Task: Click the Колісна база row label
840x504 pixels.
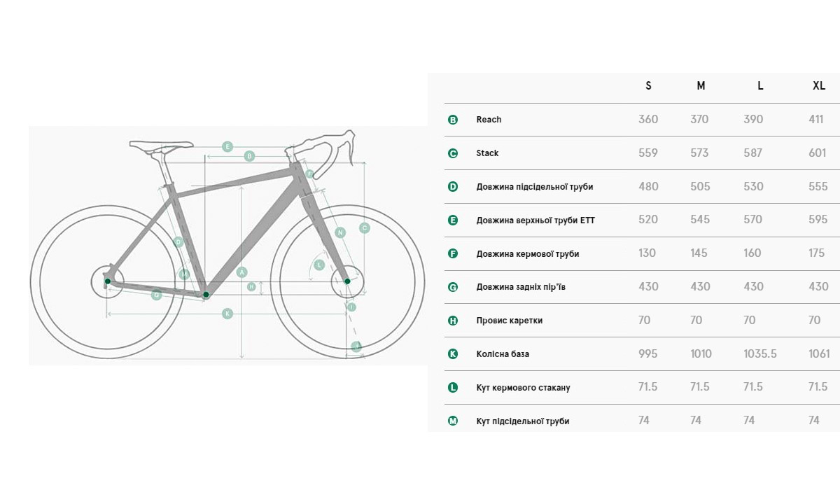Action: 503,354
